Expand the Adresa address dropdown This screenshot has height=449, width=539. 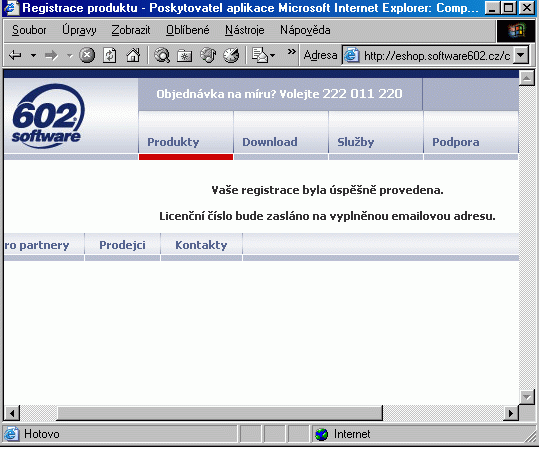click(521, 55)
